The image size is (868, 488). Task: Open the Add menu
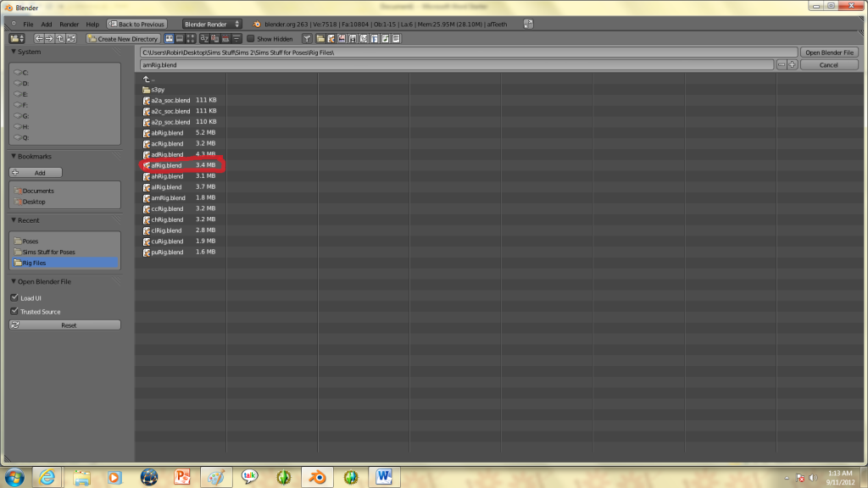click(x=47, y=25)
